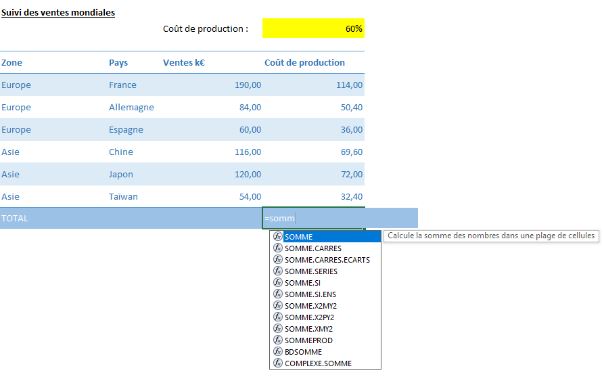Click the 'Ventes k€' column header
Screen dimensions: 604x377
point(184,63)
